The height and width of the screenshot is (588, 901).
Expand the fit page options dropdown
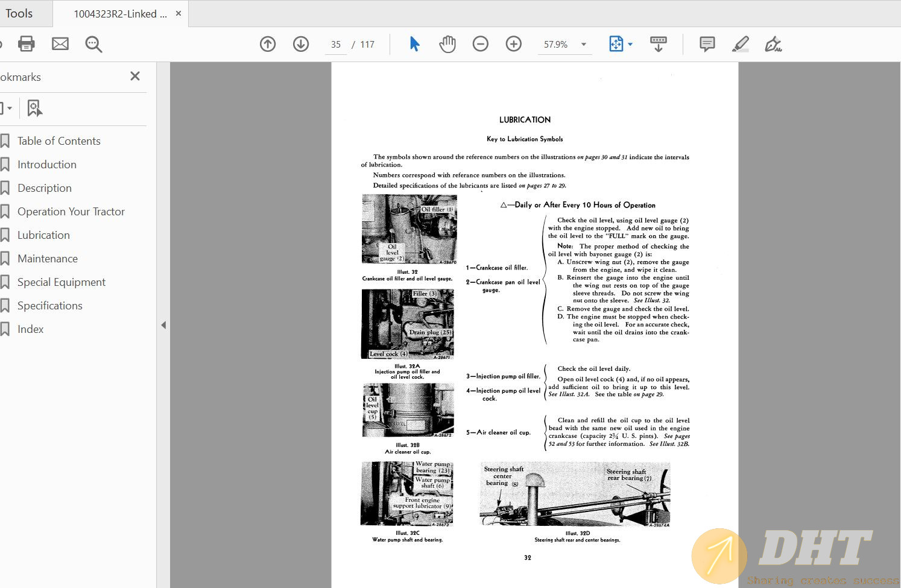630,44
